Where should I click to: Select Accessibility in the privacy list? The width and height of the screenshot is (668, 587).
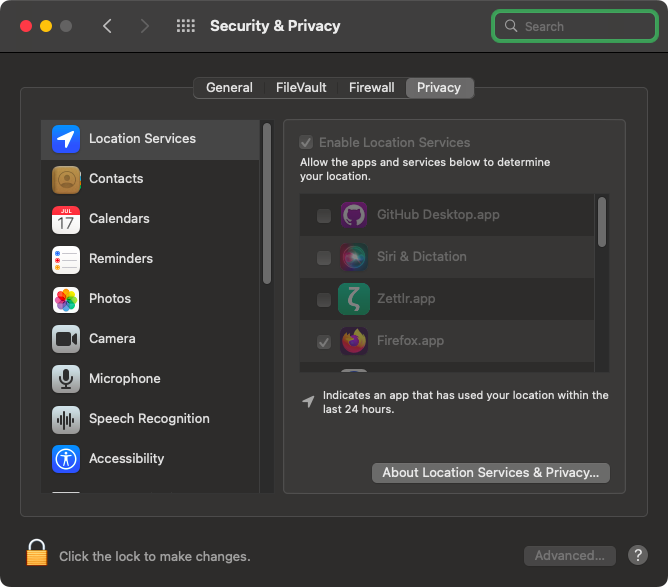pyautogui.click(x=126, y=459)
